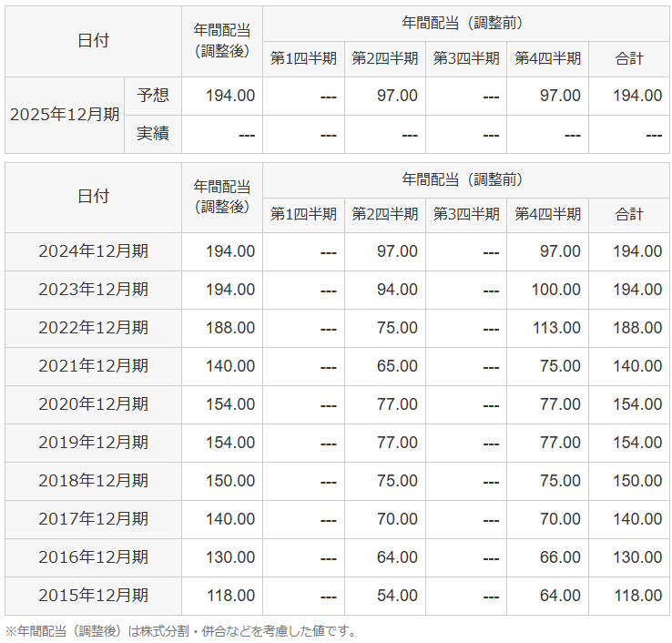Click the footnote about 年間配当（調整後）

pyautogui.click(x=180, y=631)
